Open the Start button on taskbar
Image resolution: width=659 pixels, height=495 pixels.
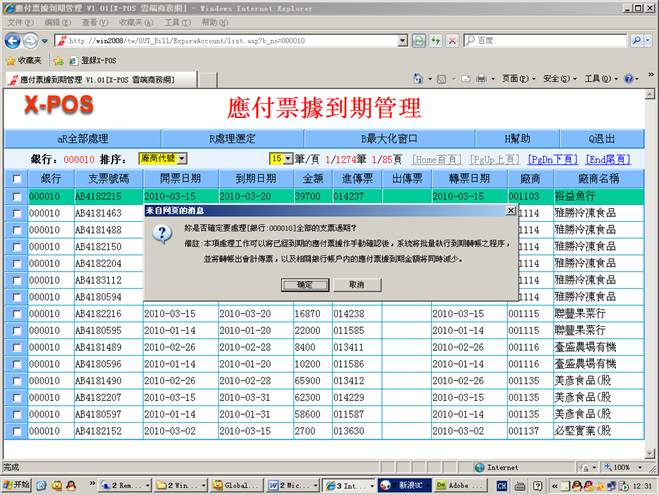pyautogui.click(x=17, y=484)
